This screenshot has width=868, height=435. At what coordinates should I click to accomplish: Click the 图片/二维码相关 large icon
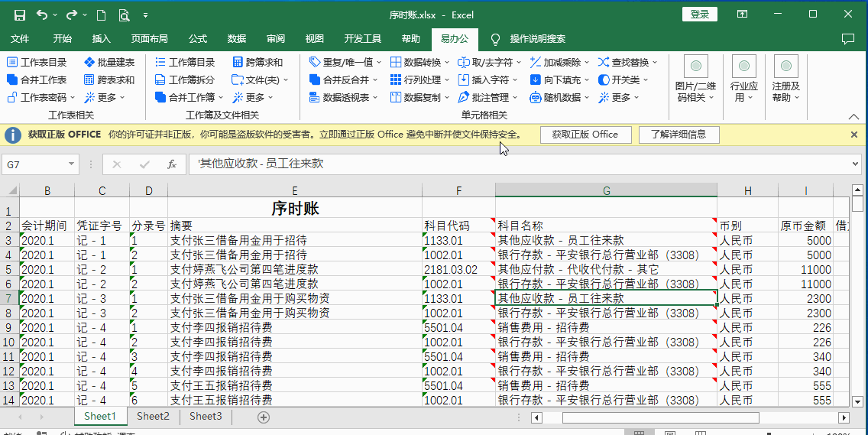(x=696, y=66)
